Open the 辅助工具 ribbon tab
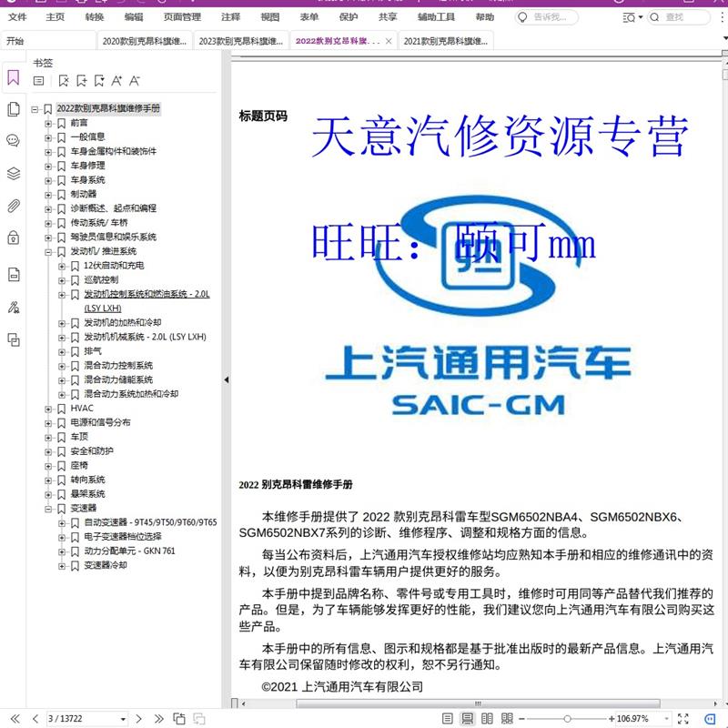The height and width of the screenshot is (728, 728). click(436, 17)
